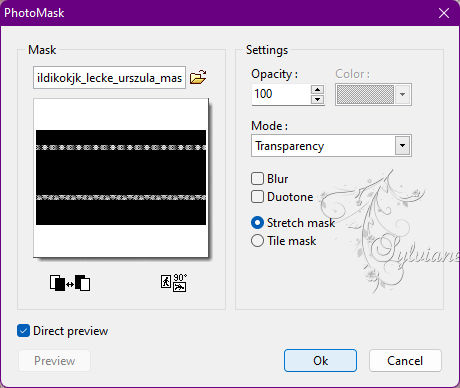Image resolution: width=460 pixels, height=388 pixels.
Task: Click the greyed Preview button
Action: pos(55,361)
